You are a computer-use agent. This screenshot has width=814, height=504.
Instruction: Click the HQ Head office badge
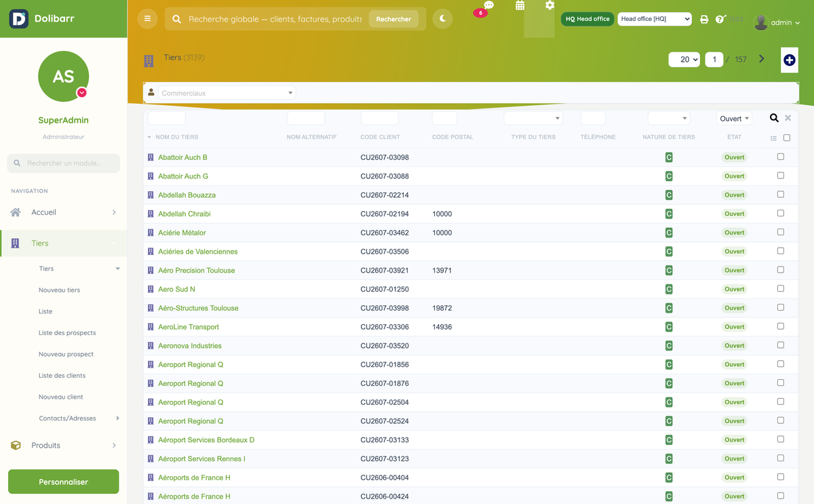point(587,19)
